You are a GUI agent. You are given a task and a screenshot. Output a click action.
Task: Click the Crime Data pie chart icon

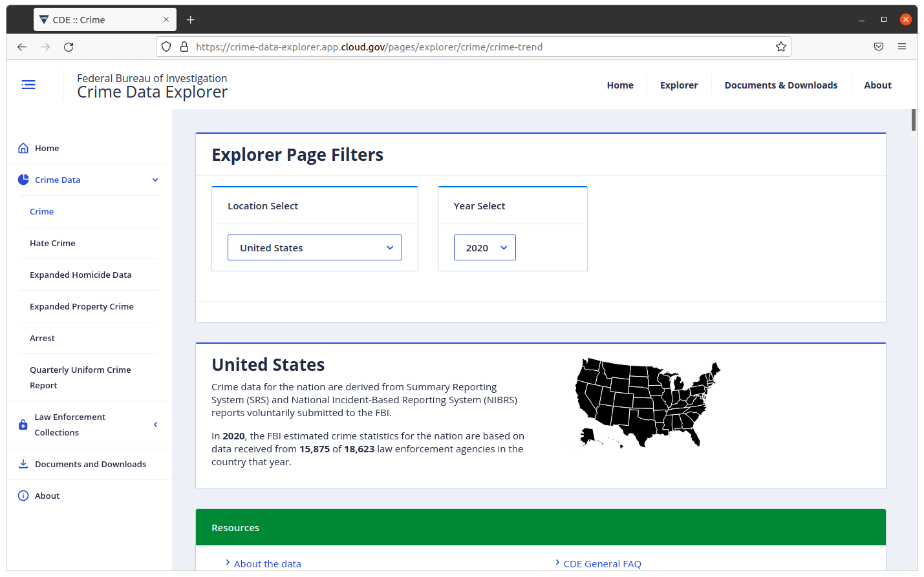click(23, 180)
